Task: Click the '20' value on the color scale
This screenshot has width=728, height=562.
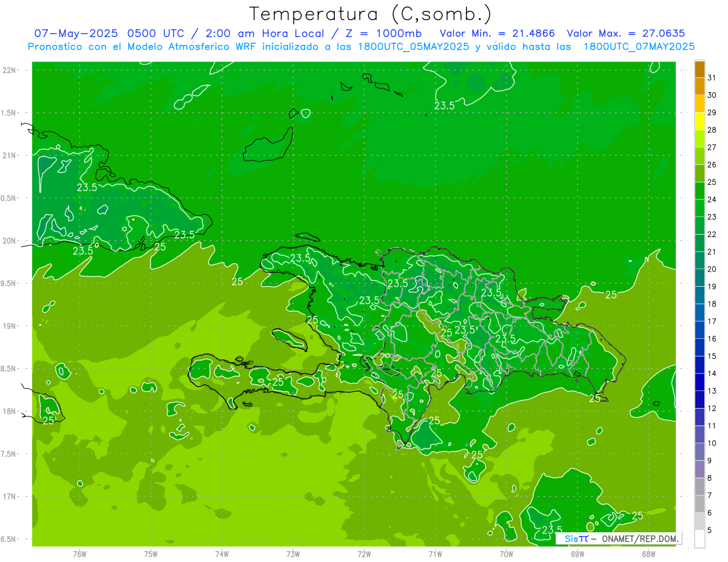Action: (712, 269)
